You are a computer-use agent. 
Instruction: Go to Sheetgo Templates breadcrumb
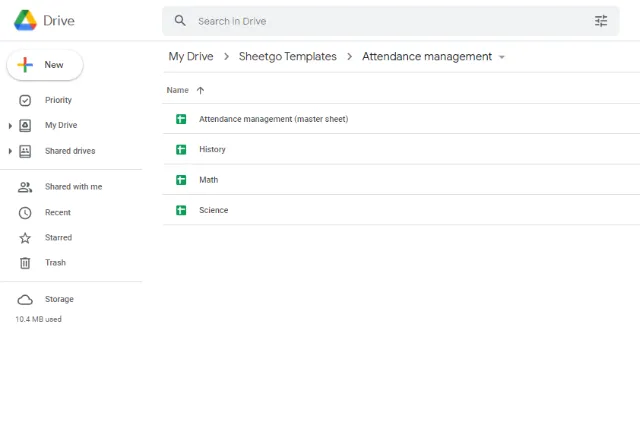[288, 56]
